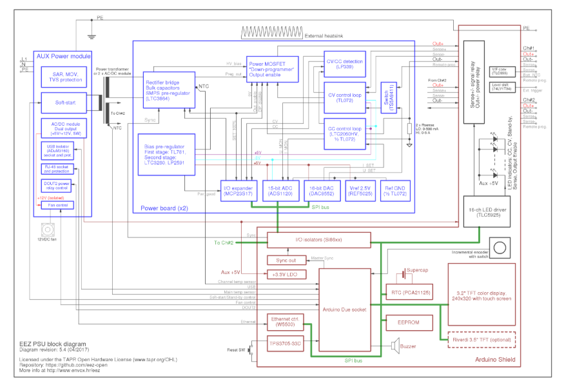Image resolution: width=564 pixels, height=392 pixels.
Task: Click the Rectifier bridge (LTC3864) block
Action: (169, 90)
